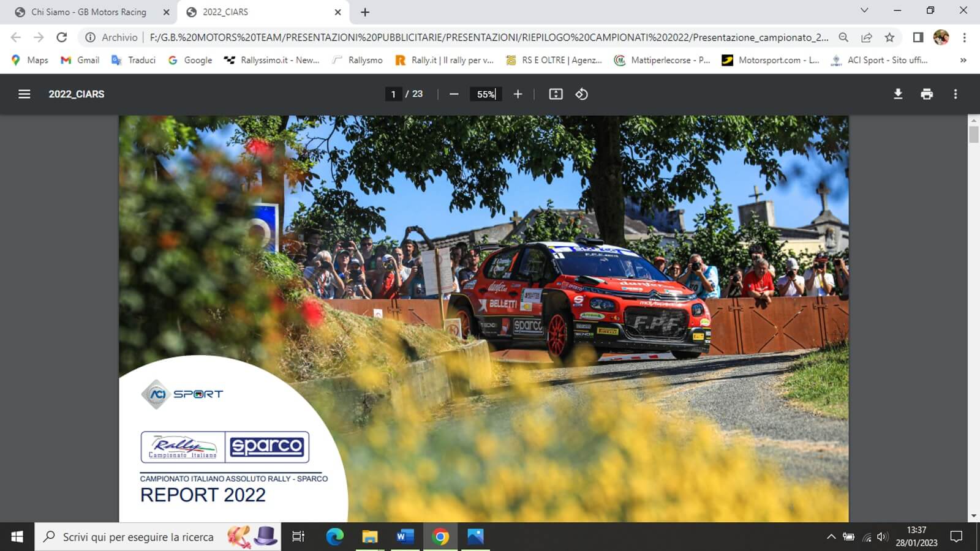Open the Gmail bookmark

(80, 60)
